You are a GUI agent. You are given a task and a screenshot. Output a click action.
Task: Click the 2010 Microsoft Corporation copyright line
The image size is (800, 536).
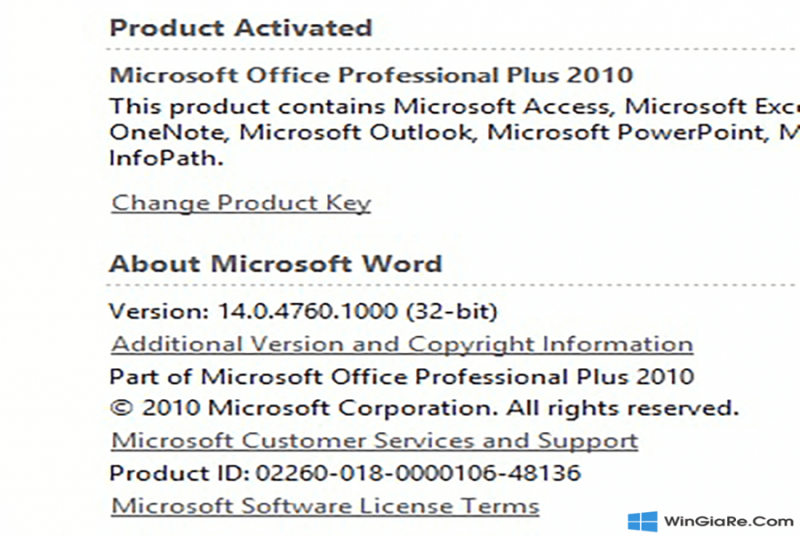pyautogui.click(x=424, y=408)
